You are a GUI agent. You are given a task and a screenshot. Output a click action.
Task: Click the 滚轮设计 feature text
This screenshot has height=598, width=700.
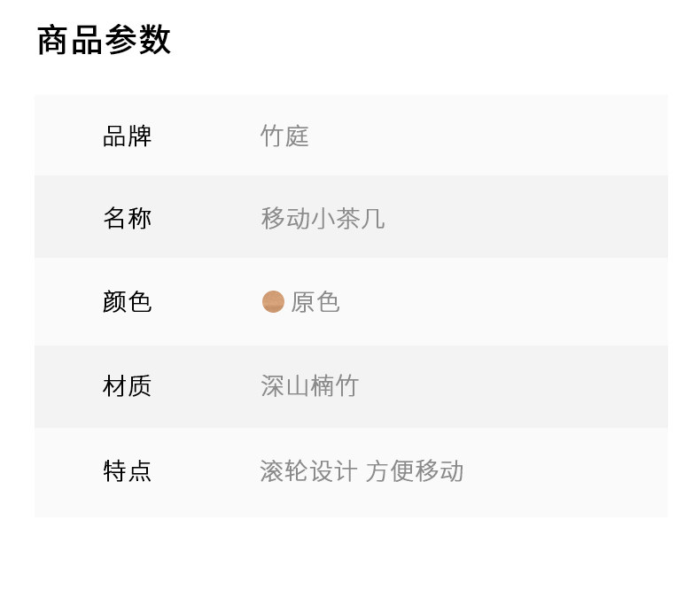(308, 471)
